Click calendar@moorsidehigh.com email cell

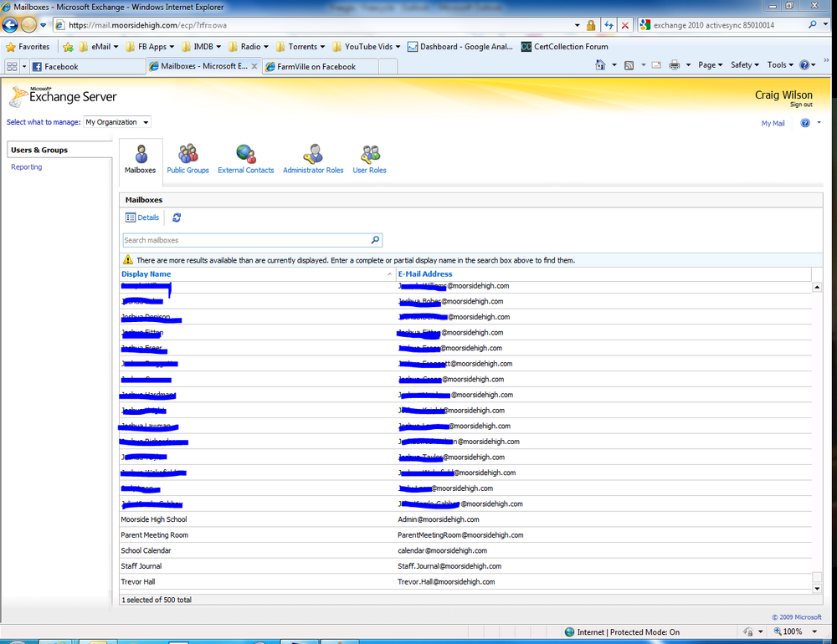coord(442,550)
